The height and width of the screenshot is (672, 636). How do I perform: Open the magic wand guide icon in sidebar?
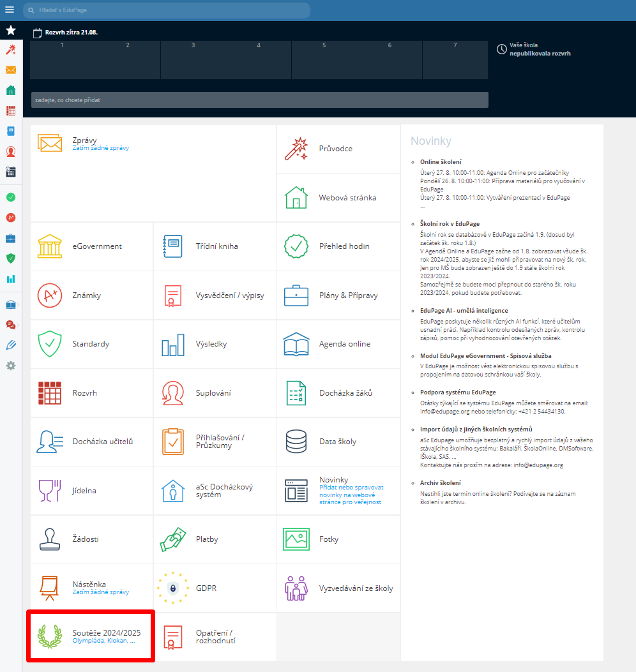point(11,50)
